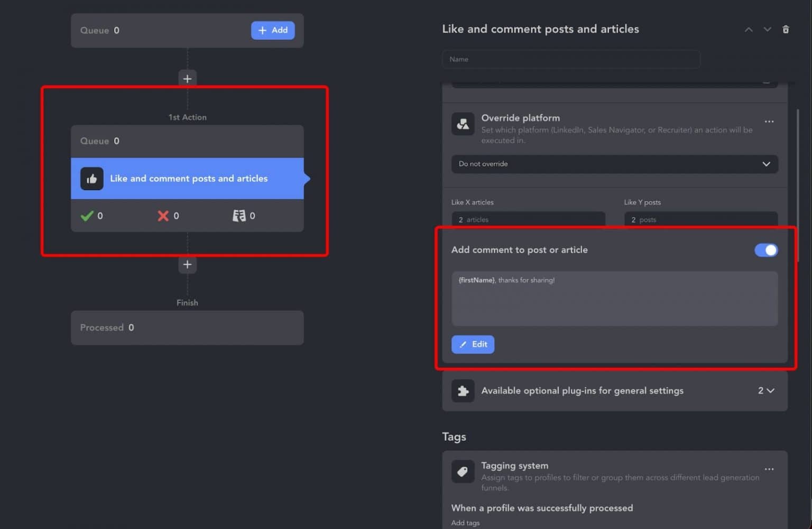Click the Override platform shapes icon
This screenshot has height=529, width=812.
pyautogui.click(x=463, y=124)
